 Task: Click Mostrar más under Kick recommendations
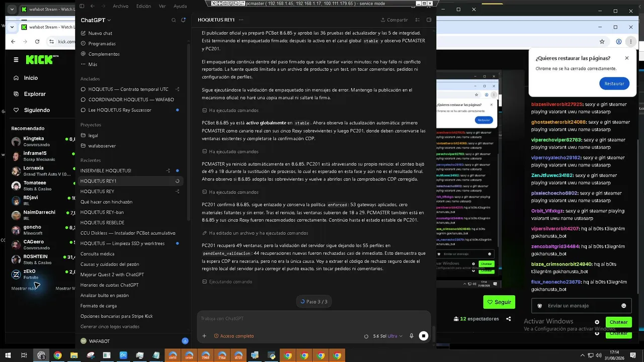click(x=24, y=289)
